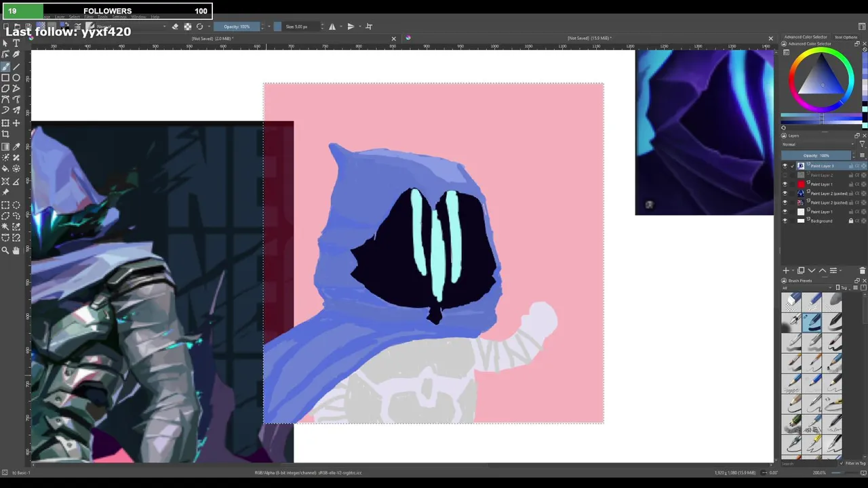868x488 pixels.
Task: Close the 2.0 MiB document tab
Action: pos(393,39)
